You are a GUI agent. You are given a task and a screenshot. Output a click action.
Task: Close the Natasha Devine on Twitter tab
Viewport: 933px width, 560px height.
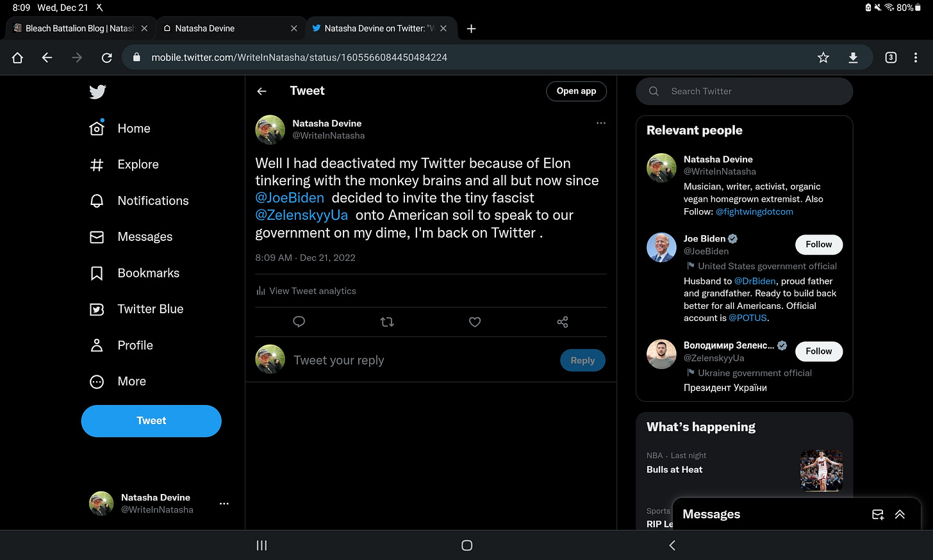tap(443, 28)
